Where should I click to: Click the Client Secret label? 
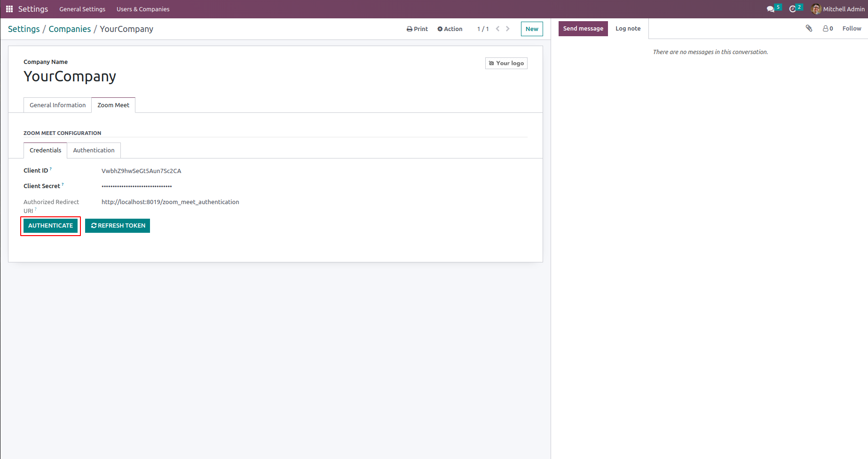42,186
